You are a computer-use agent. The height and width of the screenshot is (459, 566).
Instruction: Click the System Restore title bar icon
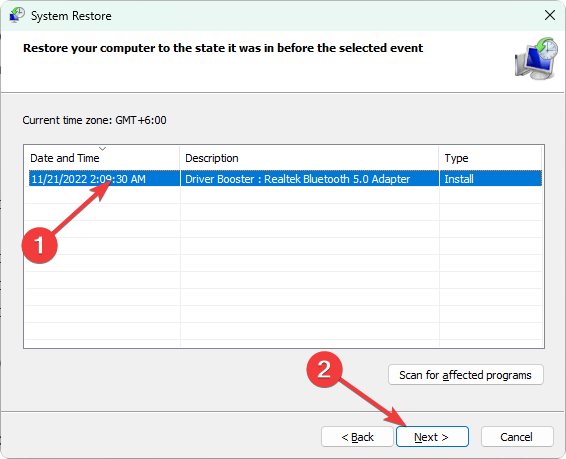(17, 16)
